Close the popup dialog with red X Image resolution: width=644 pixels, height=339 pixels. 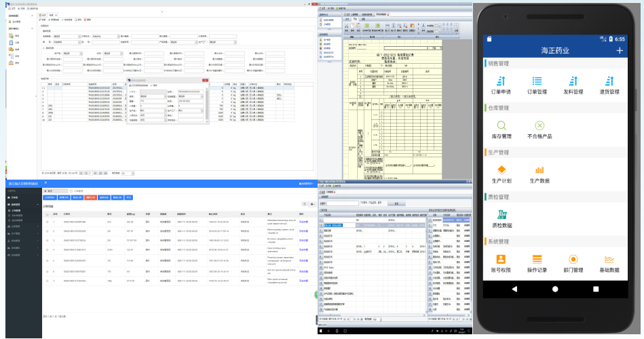[x=206, y=81]
